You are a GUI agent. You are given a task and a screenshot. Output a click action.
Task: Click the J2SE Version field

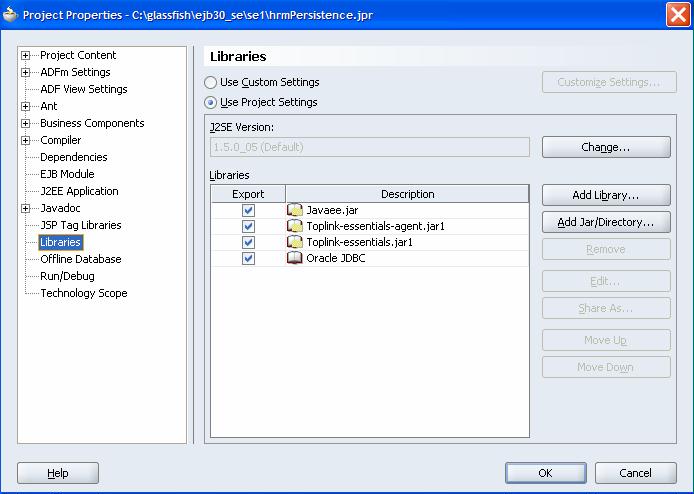(370, 147)
